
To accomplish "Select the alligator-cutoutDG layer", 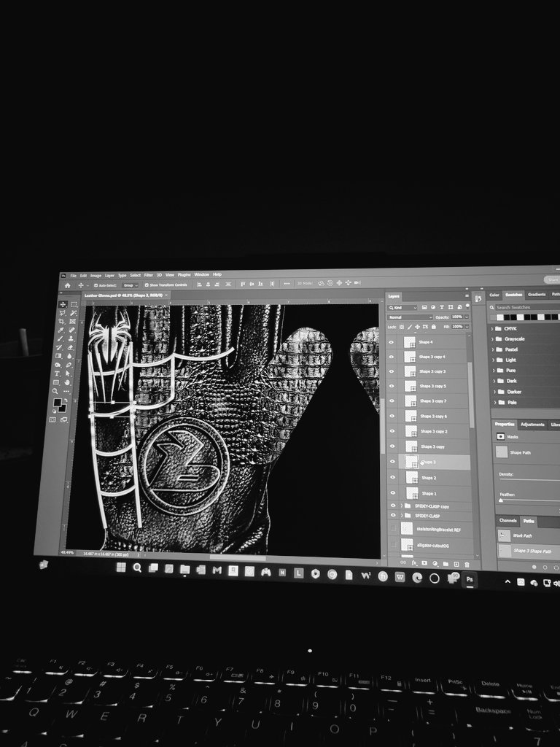I will coord(432,545).
